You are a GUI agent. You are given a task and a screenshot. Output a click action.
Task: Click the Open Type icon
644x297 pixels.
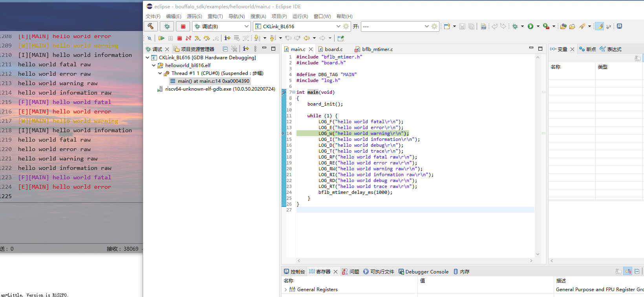pos(563,26)
